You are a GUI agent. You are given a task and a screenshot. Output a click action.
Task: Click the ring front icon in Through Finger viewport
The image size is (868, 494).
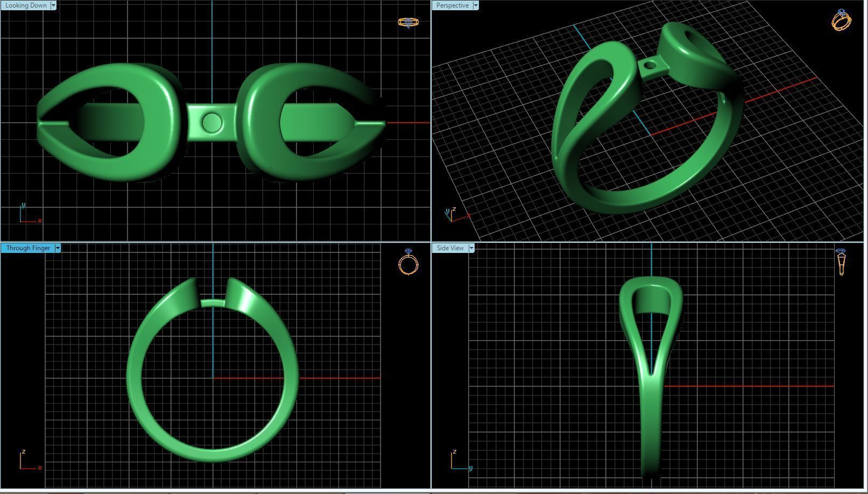click(x=408, y=262)
